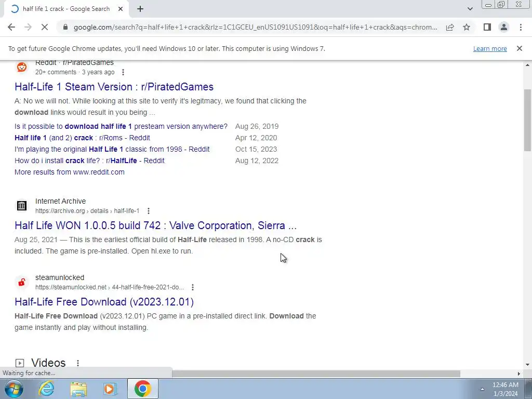Open the Chrome profile menu
This screenshot has height=399, width=532.
(x=504, y=27)
